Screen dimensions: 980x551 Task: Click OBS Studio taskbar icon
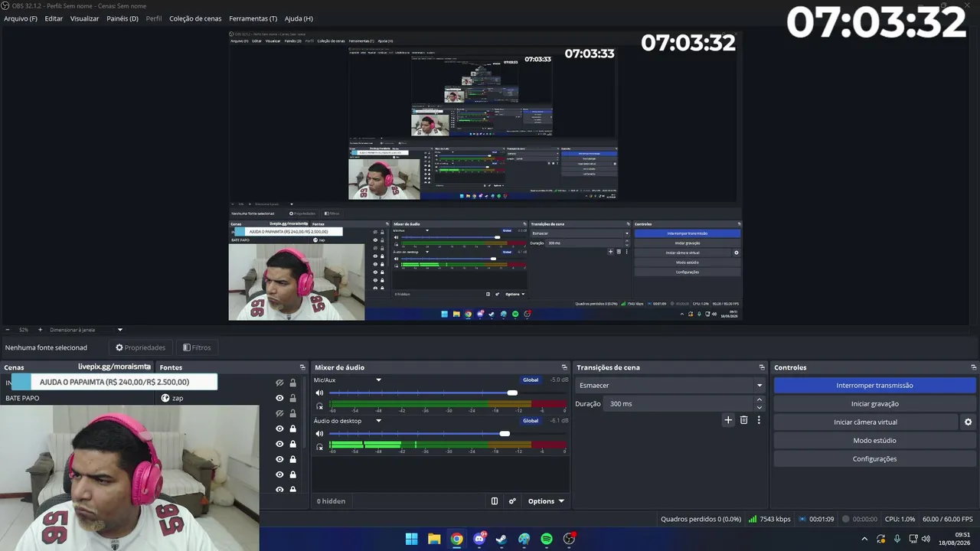point(569,539)
